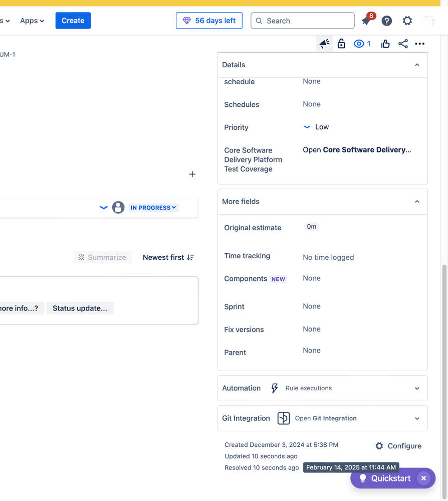
Task: Change the Priority Low field
Action: click(x=316, y=127)
